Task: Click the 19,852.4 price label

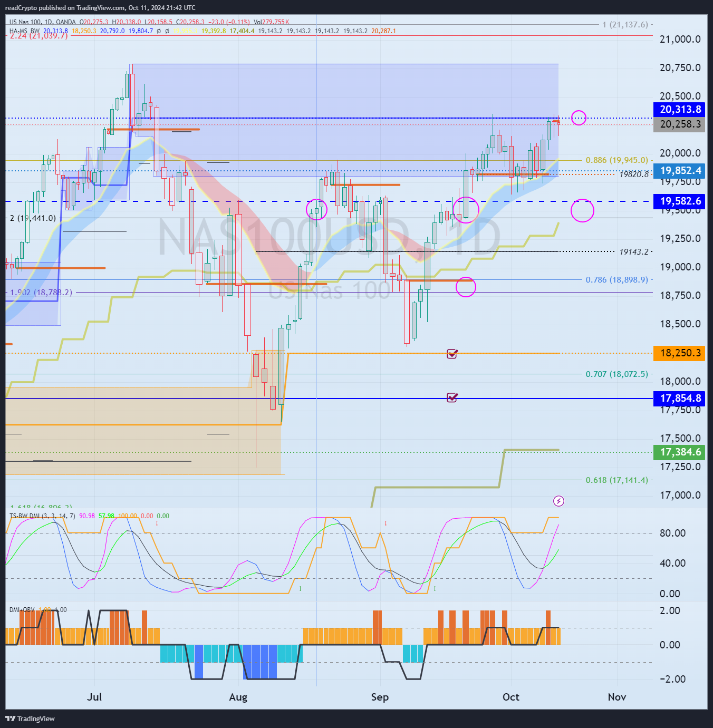Action: pyautogui.click(x=679, y=170)
